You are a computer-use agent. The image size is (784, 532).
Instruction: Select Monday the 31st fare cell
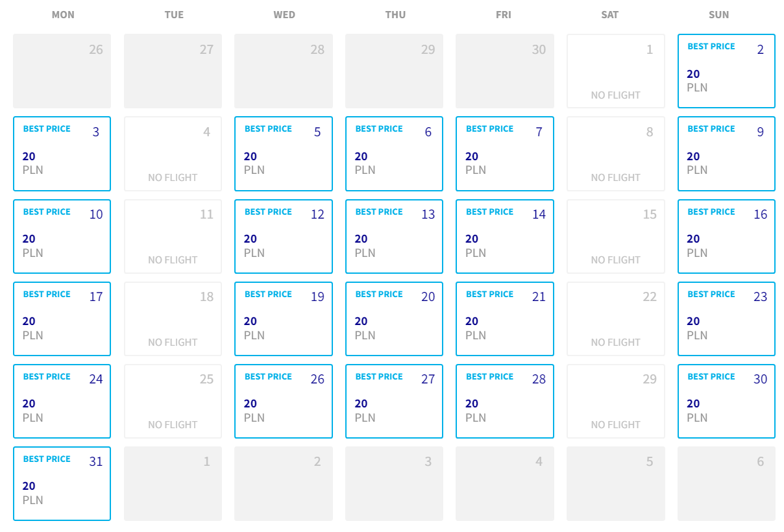point(62,483)
